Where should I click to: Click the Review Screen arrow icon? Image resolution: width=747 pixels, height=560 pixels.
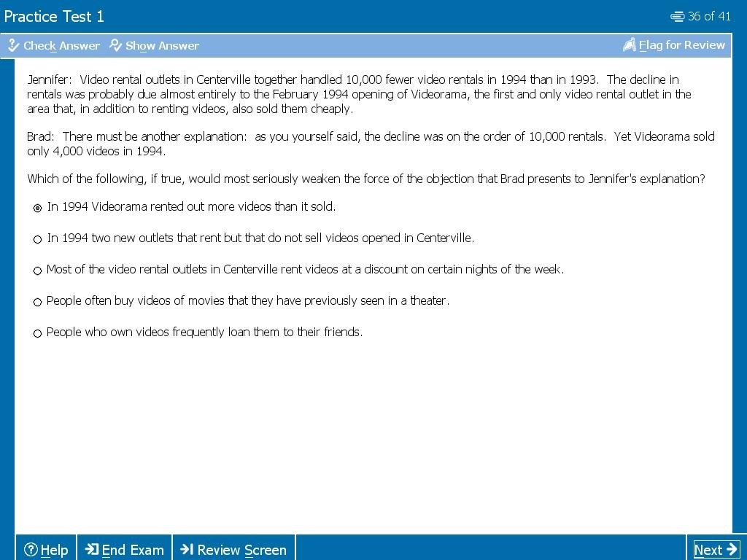click(187, 550)
